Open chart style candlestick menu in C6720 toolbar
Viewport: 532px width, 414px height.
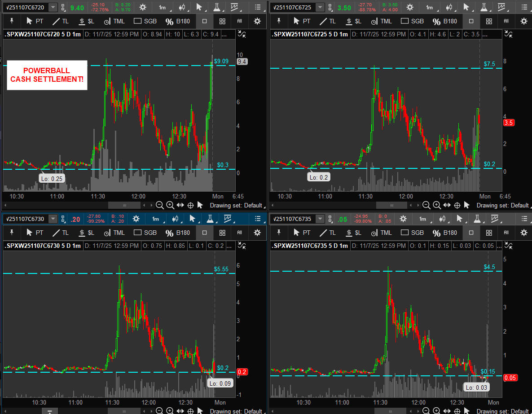point(182,7)
